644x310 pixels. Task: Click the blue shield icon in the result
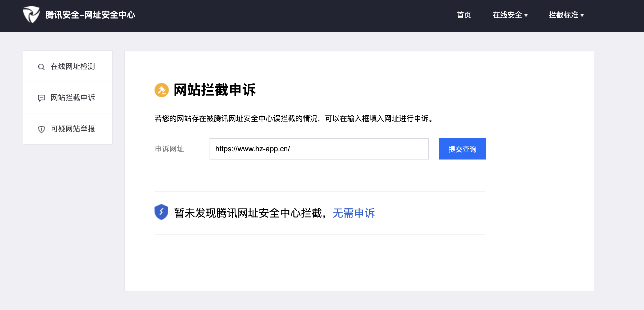point(161,212)
